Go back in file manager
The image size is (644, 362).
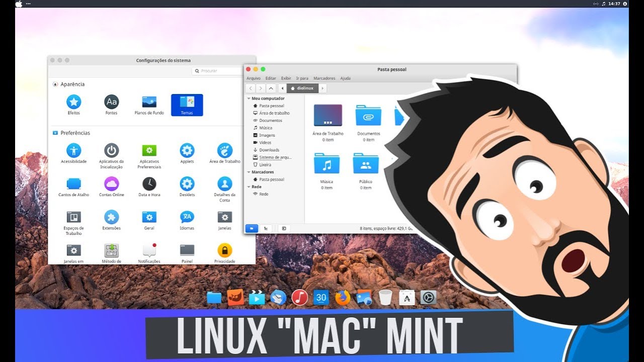251,88
